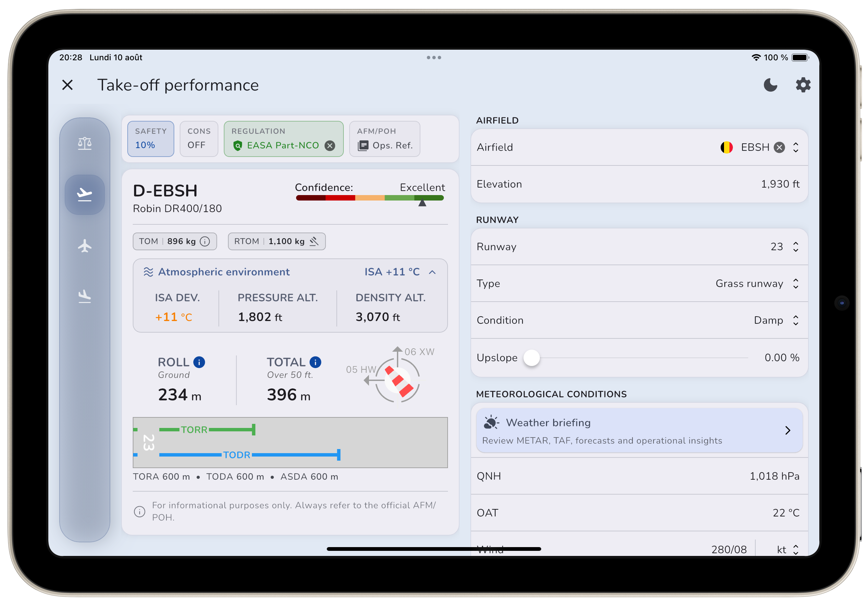
Task: Show info for TOTAL over 50 ft distance
Action: pyautogui.click(x=315, y=362)
